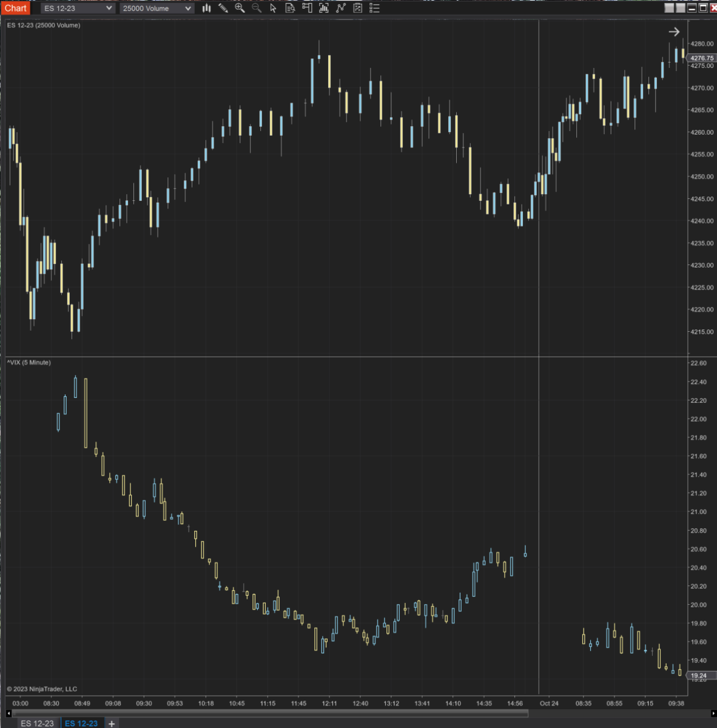Click the Oct 24 date label
717x728 pixels.
click(x=549, y=703)
